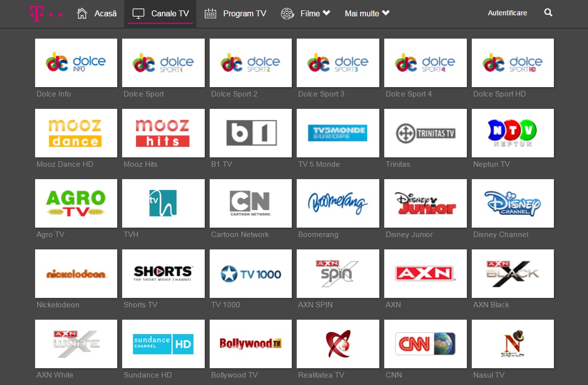Click the 'AXN SPIN' caption text

pyautogui.click(x=315, y=305)
